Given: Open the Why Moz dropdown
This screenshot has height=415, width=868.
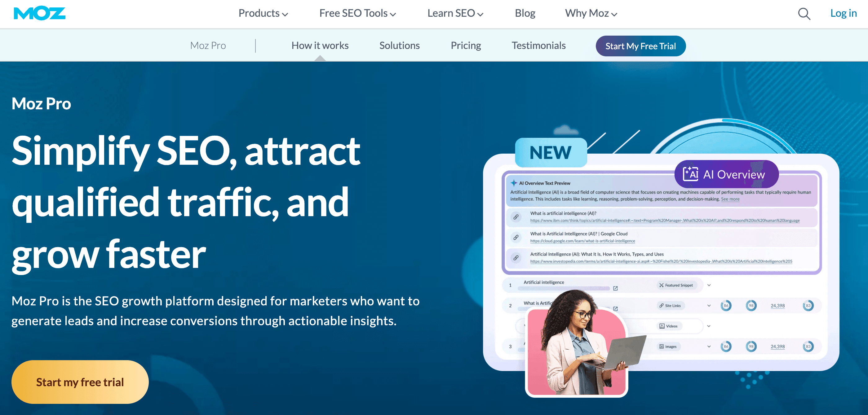Looking at the screenshot, I should coord(591,13).
